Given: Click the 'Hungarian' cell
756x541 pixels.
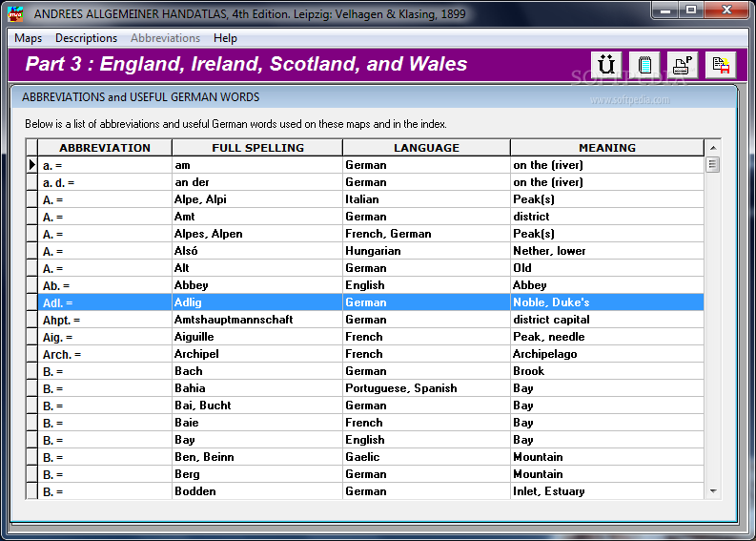Looking at the screenshot, I should tap(426, 251).
